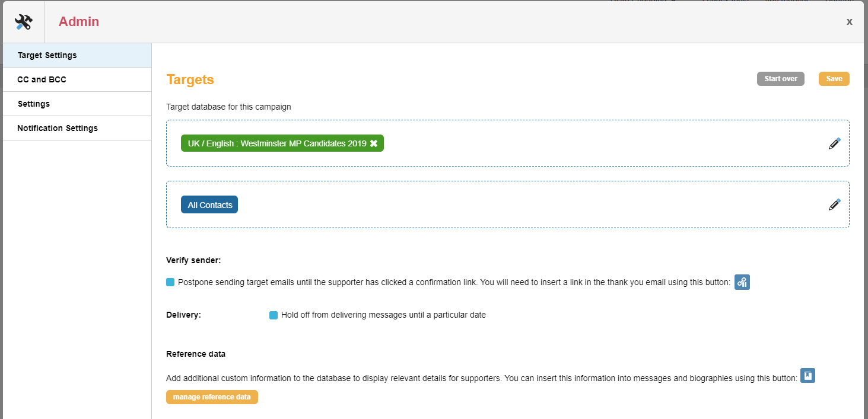
Task: Click the admin tools wrench icon
Action: (x=24, y=21)
